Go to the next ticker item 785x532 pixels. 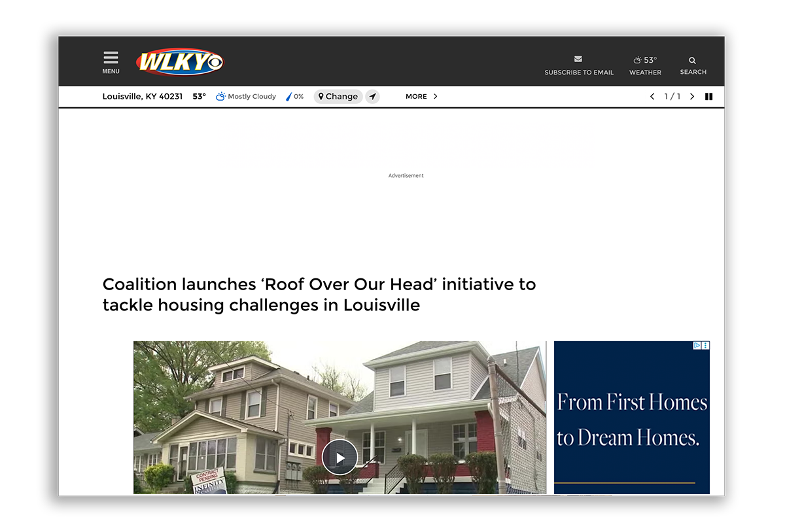(692, 97)
